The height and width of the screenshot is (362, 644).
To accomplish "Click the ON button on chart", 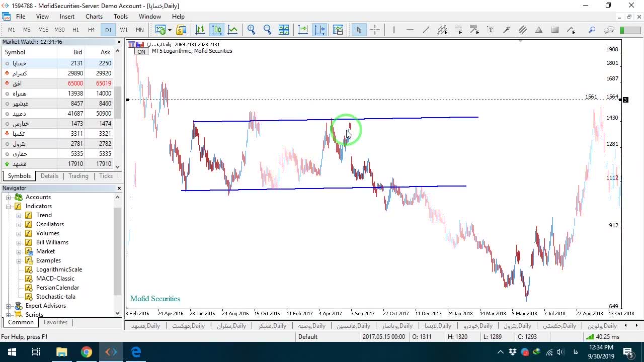I will tap(141, 52).
